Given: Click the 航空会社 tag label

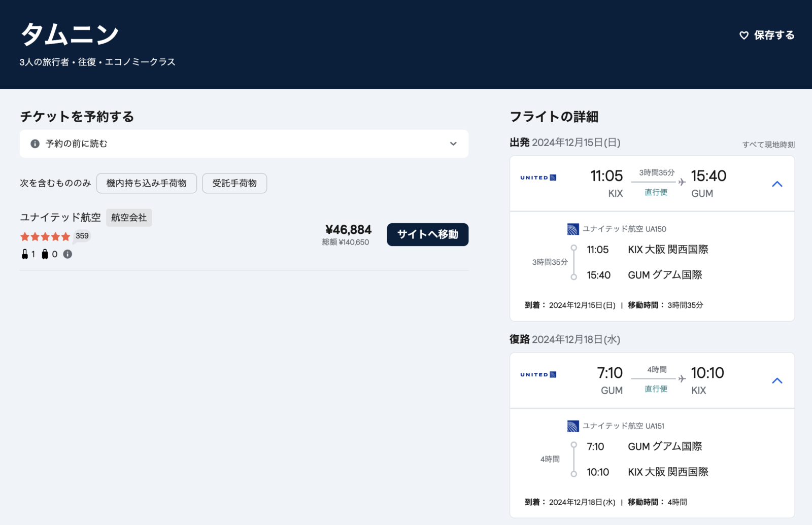Looking at the screenshot, I should 129,218.
